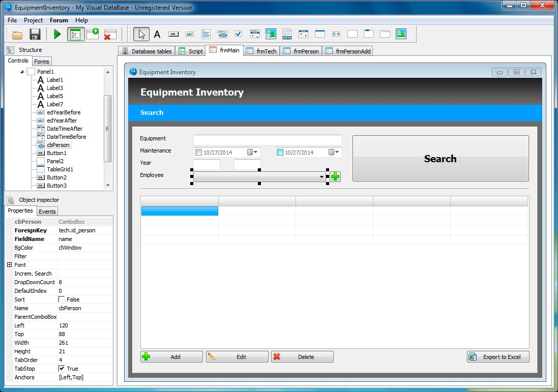Click the Equipment text input field
Screen dimensions: 558x392
(268, 140)
